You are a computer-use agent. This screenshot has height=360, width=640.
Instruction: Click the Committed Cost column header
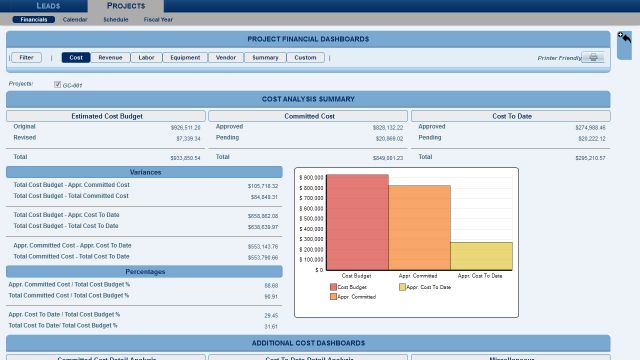pyautogui.click(x=309, y=116)
